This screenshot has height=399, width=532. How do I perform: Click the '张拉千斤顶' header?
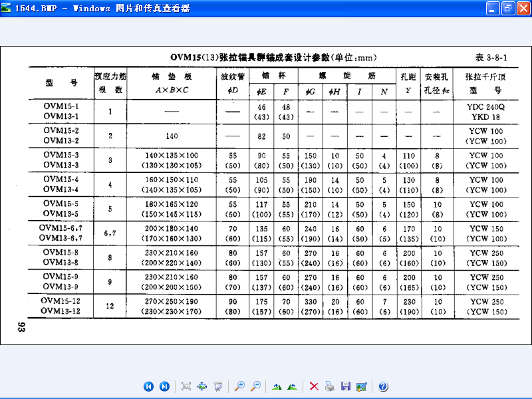pos(485,77)
